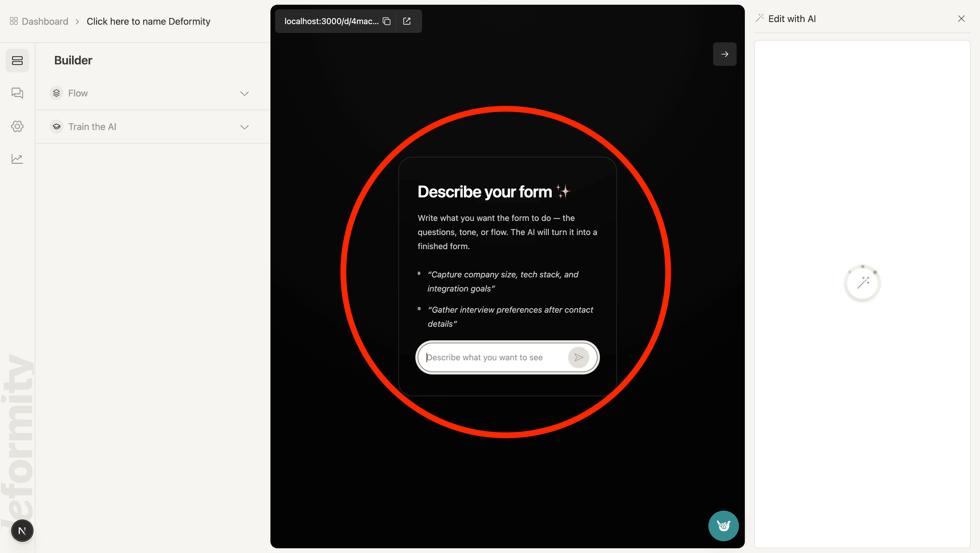Open the Train the AI row
980x553 pixels.
point(153,127)
